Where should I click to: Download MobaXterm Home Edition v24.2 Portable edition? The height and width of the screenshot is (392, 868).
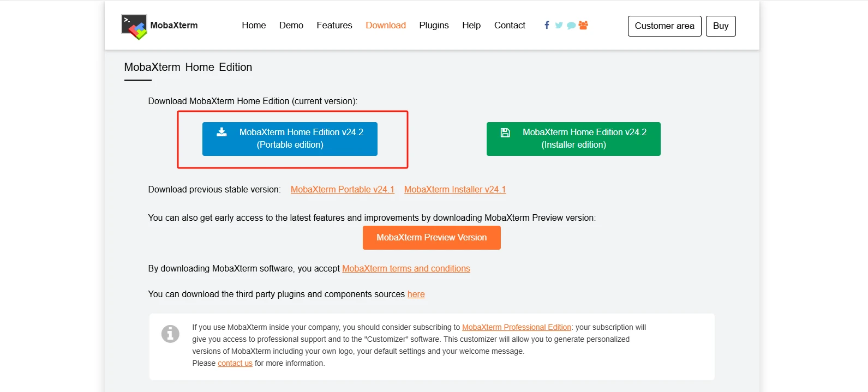(x=290, y=139)
